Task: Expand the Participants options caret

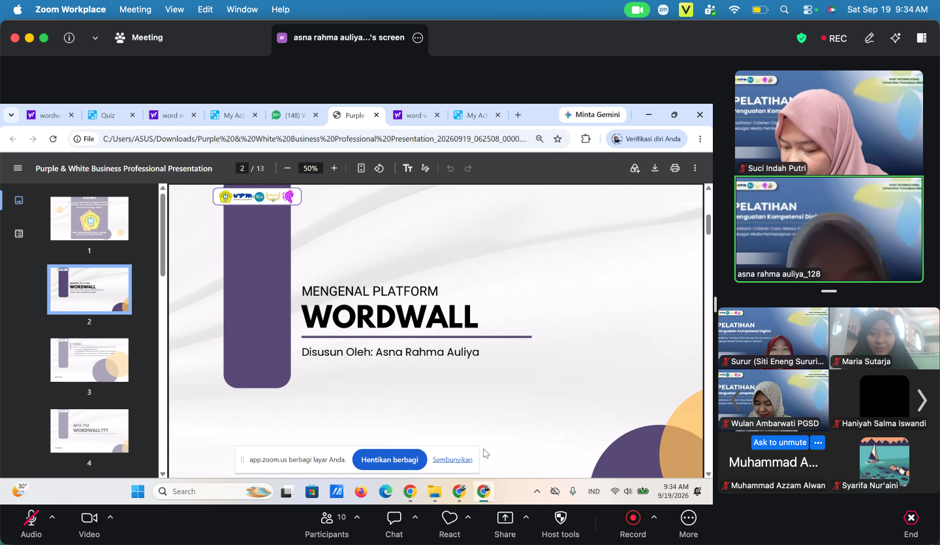Action: pyautogui.click(x=357, y=517)
